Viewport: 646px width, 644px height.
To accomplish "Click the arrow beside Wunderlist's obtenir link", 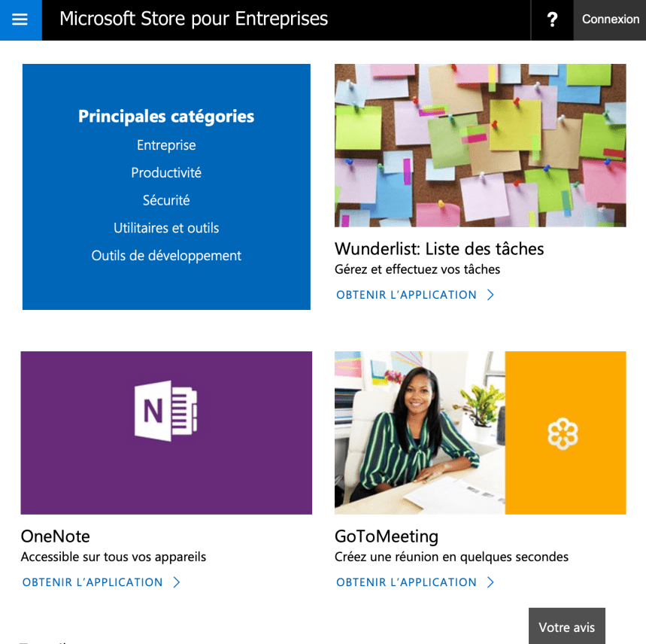I will pos(490,295).
